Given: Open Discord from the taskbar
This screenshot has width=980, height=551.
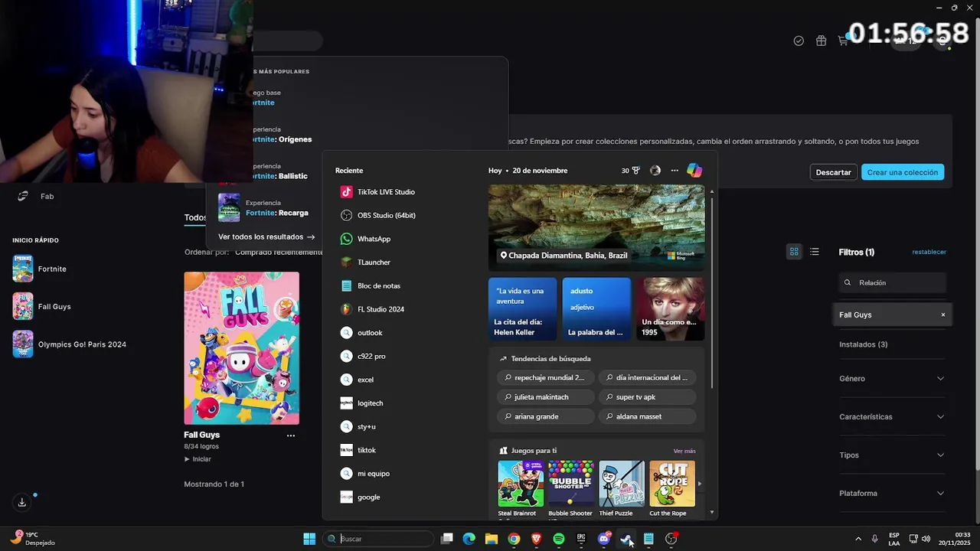Looking at the screenshot, I should pos(604,539).
